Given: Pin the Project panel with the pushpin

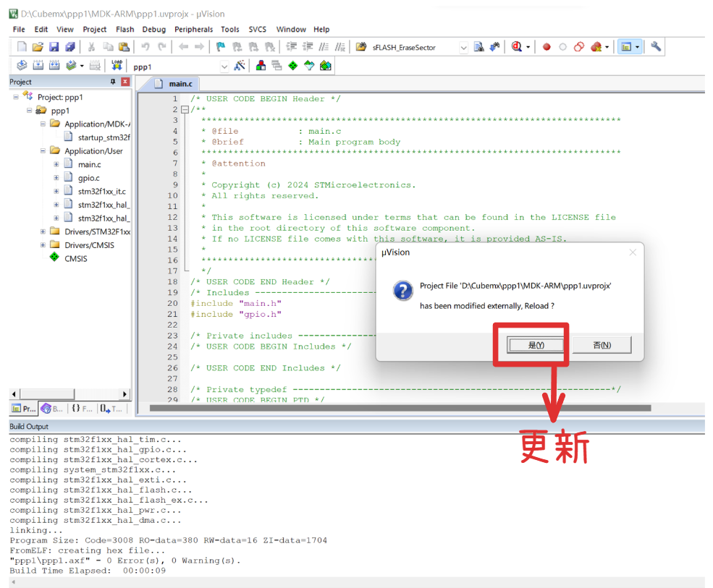Looking at the screenshot, I should tap(113, 82).
